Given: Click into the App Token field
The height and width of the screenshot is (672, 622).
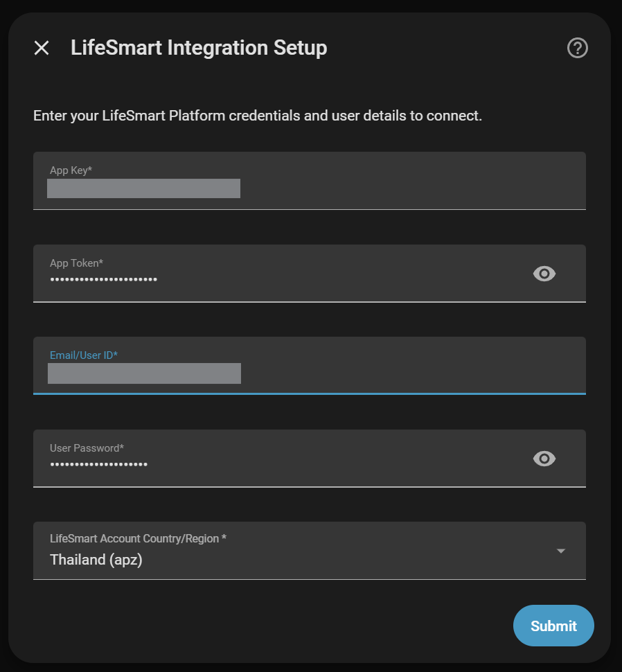Looking at the screenshot, I should click(x=310, y=274).
